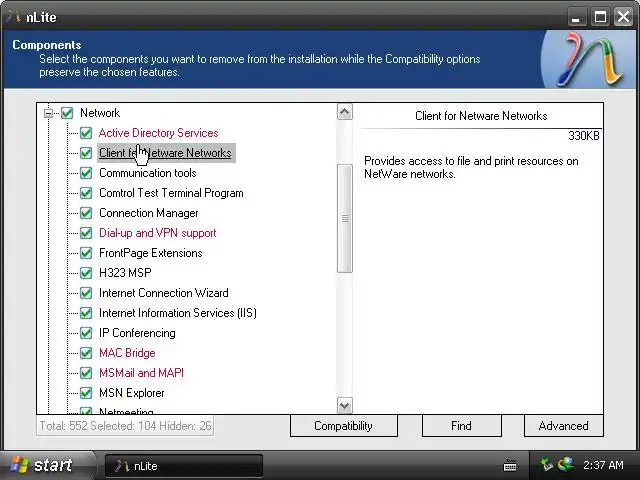The height and width of the screenshot is (480, 640).
Task: Uncheck Client for Netware Networks checkbox
Action: (86, 153)
